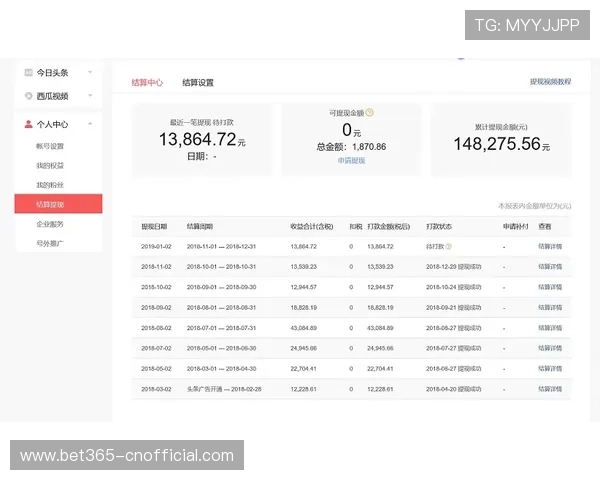Viewport: 600px width, 480px height.
Task: Open 帐号设置 in the sidebar
Action: click(x=50, y=146)
